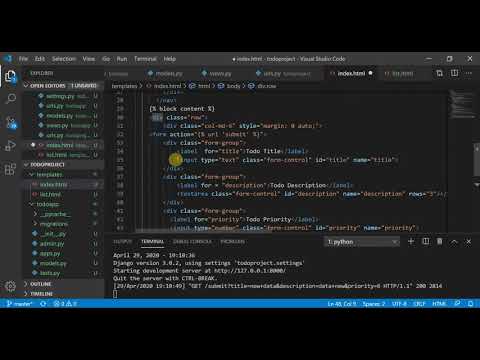Open the File menu

point(23,59)
